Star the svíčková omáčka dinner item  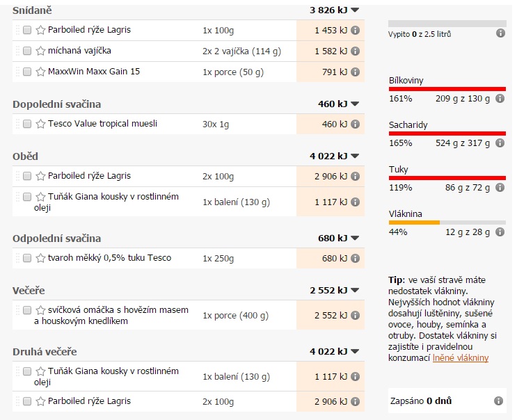(40, 310)
